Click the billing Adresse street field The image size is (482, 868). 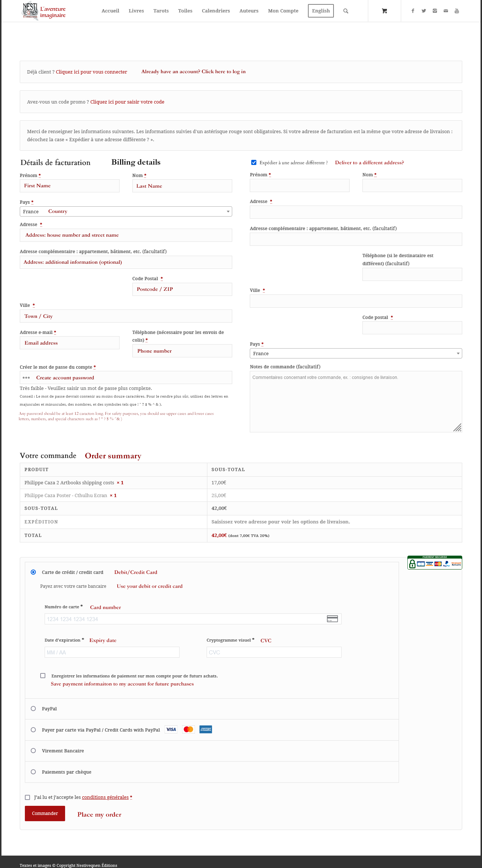[126, 235]
